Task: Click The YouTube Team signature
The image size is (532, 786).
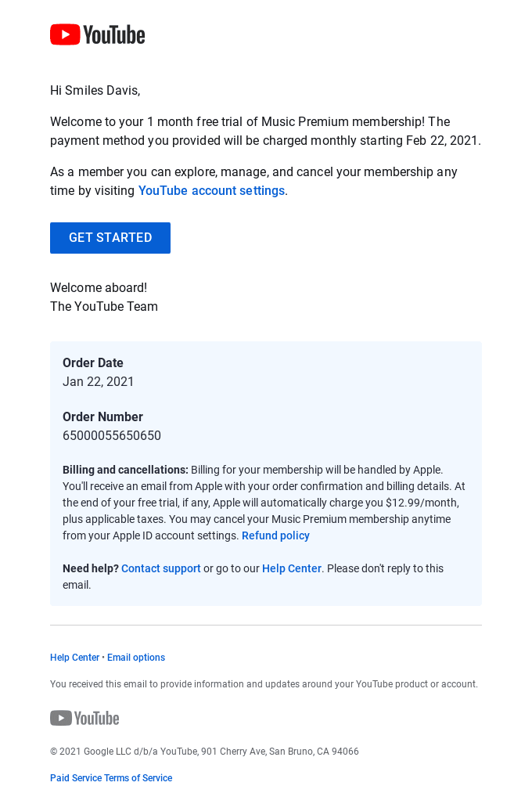Action: pos(104,306)
